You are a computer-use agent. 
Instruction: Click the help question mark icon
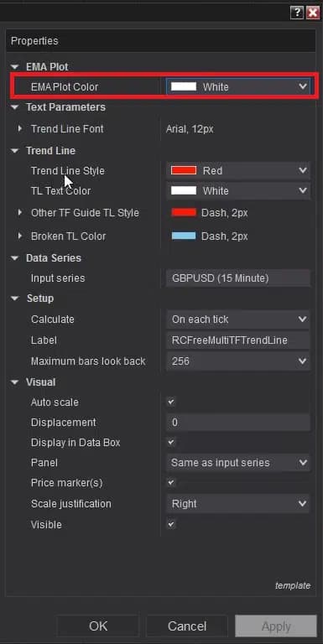tap(297, 13)
